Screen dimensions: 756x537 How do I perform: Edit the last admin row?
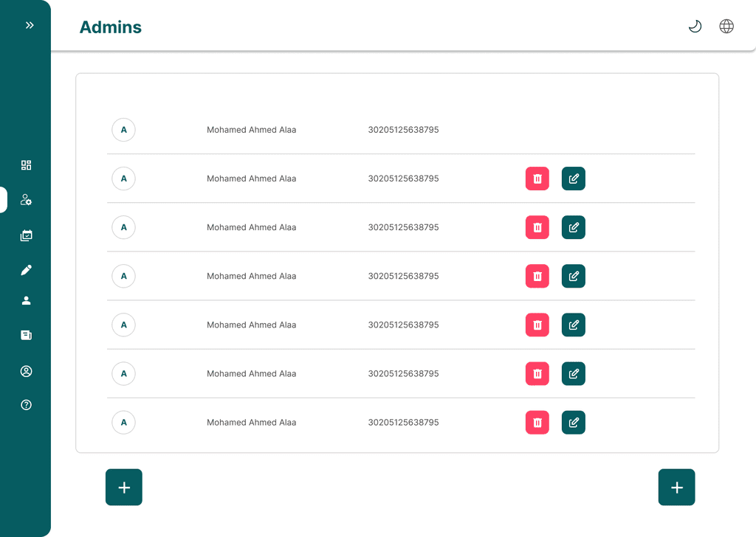click(574, 423)
